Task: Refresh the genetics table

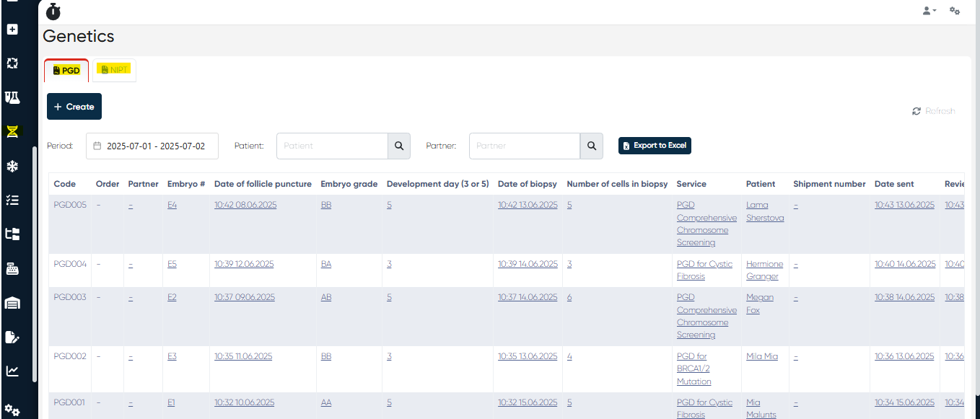Action: coord(933,111)
